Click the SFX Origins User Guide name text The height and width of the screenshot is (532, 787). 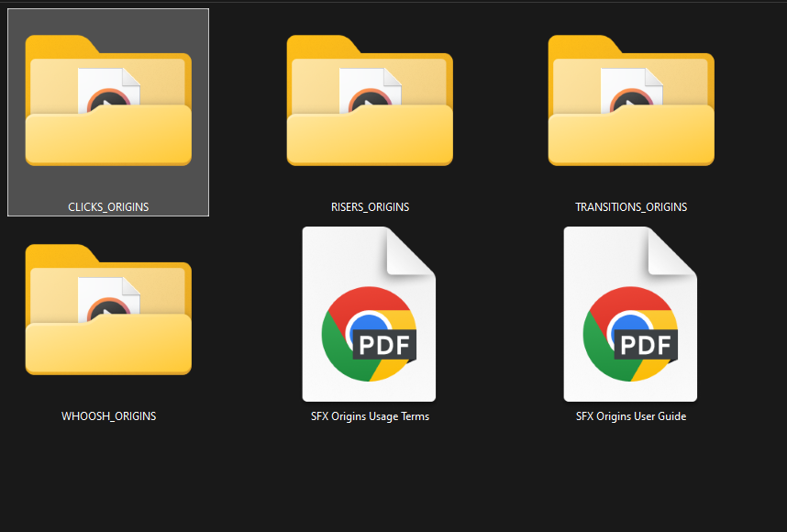[631, 416]
